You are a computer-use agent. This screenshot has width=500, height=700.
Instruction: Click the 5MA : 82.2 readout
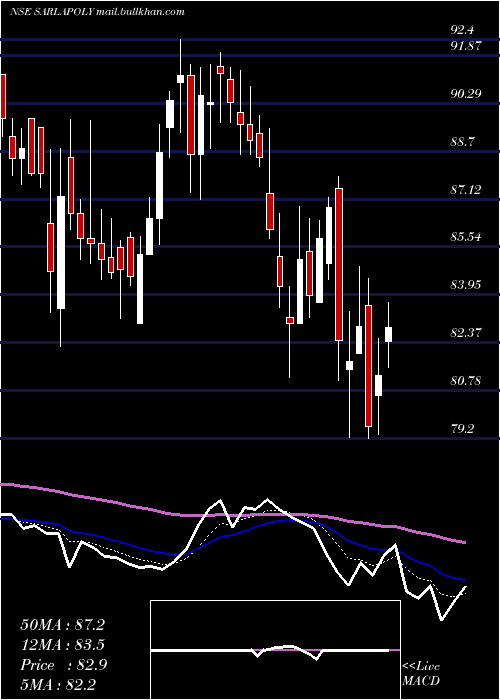pyautogui.click(x=58, y=685)
